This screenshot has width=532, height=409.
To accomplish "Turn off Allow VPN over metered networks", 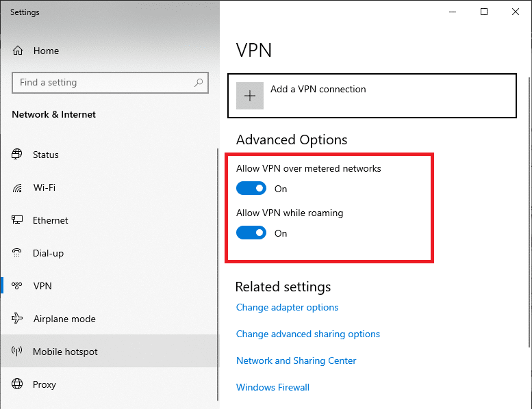I will 251,188.
